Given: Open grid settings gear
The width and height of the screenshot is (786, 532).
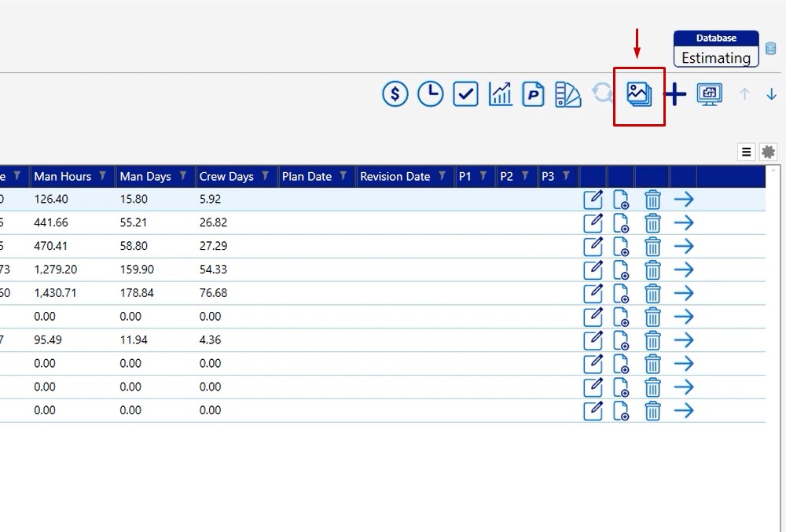Looking at the screenshot, I should [x=768, y=152].
